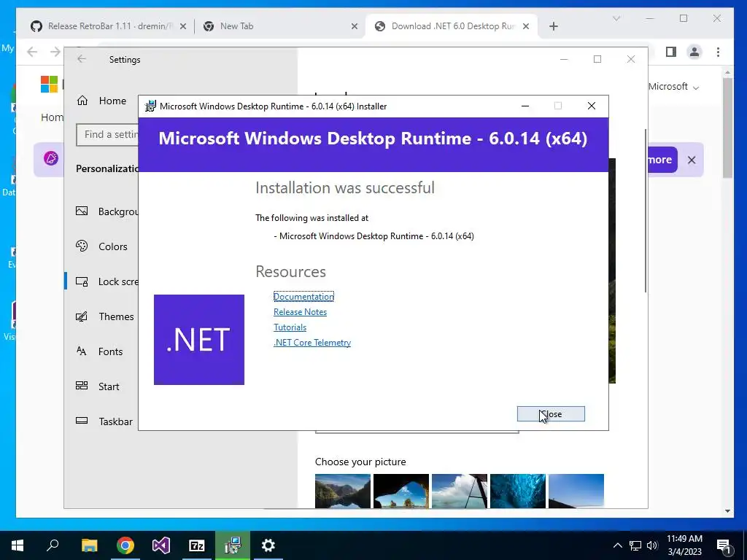747x560 pixels.
Task: Close the Download .NET 6.0 tab
Action: pyautogui.click(x=526, y=26)
